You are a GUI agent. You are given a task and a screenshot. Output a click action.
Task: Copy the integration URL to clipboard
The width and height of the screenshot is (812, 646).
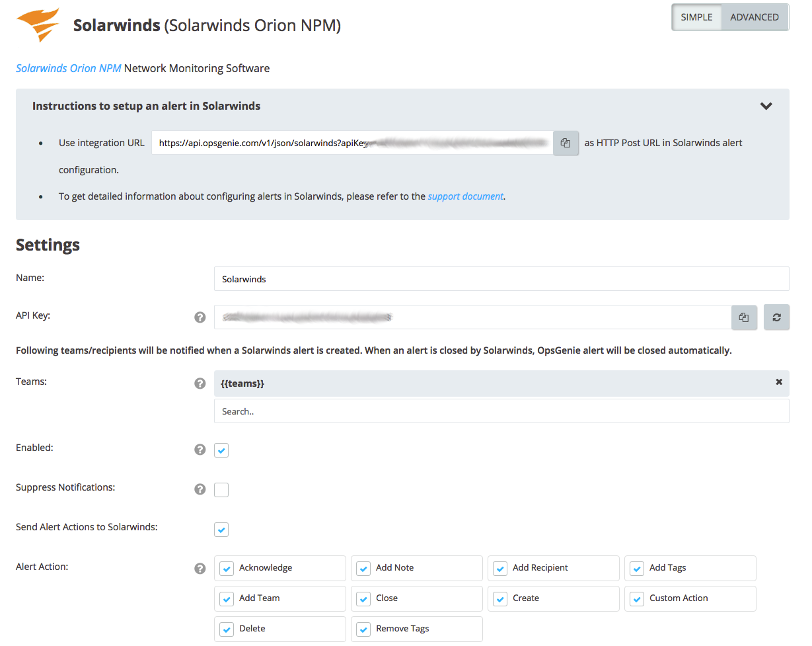566,143
